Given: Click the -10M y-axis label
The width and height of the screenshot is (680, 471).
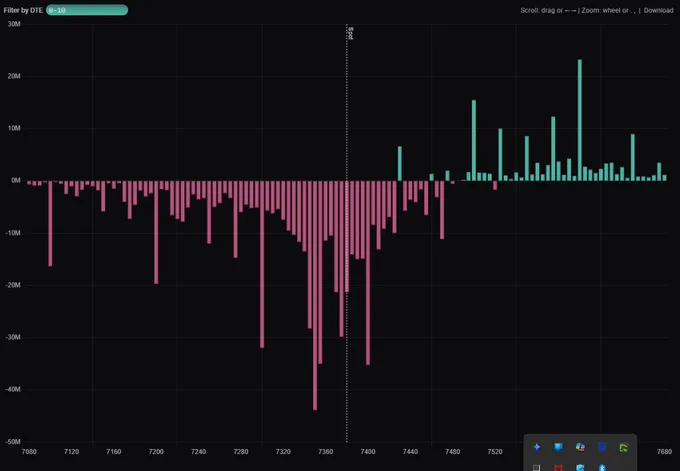Looking at the screenshot, I should (13, 233).
